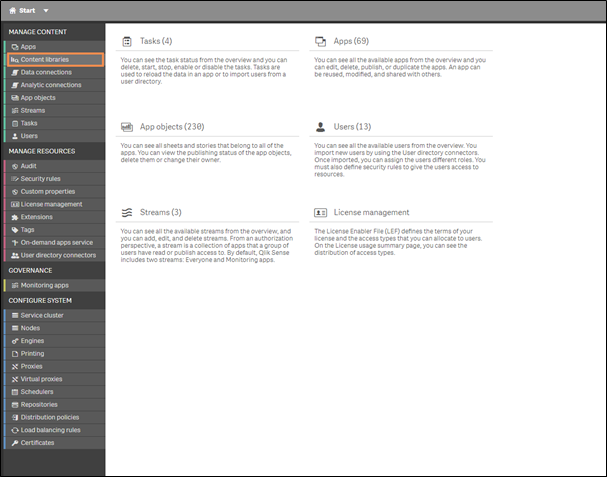Open Apps in Manage Content
This screenshot has height=477, width=607.
(x=55, y=47)
